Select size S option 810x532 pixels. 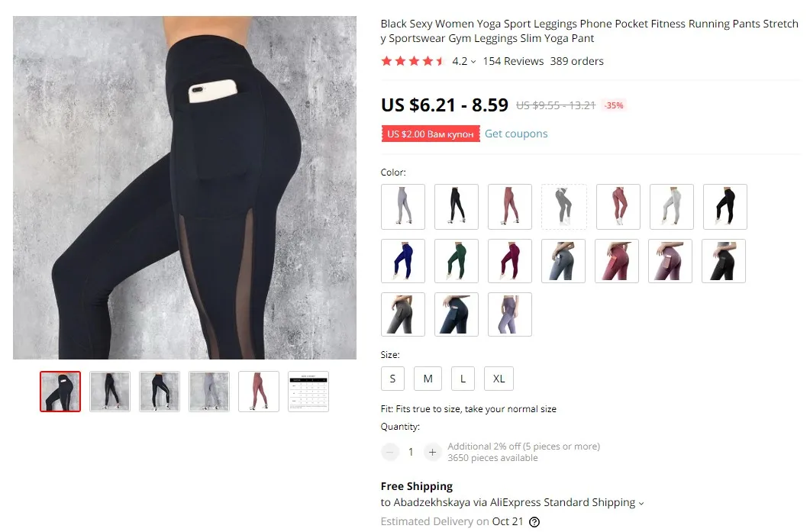[x=392, y=379]
